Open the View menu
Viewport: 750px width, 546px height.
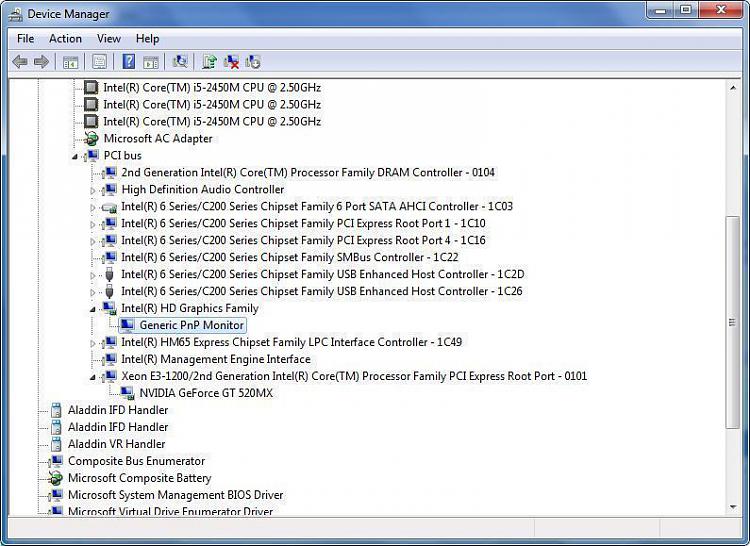(x=109, y=39)
